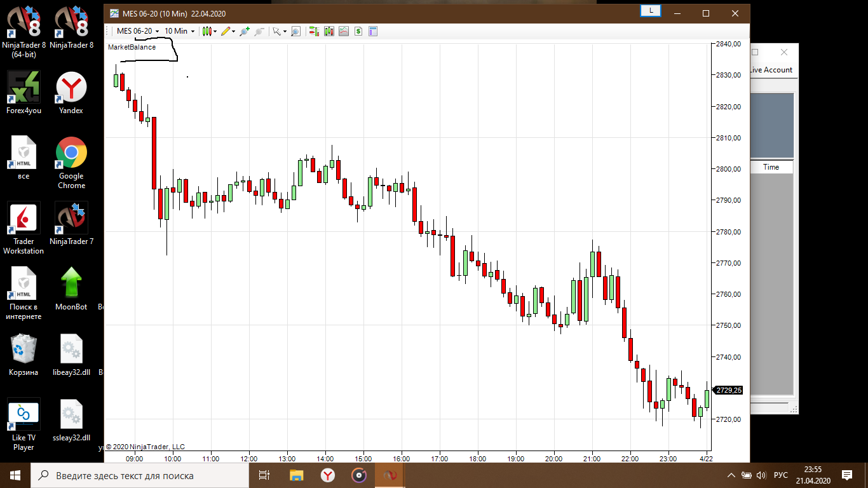Click the round disc taskbar icon
868x488 pixels.
click(x=359, y=475)
